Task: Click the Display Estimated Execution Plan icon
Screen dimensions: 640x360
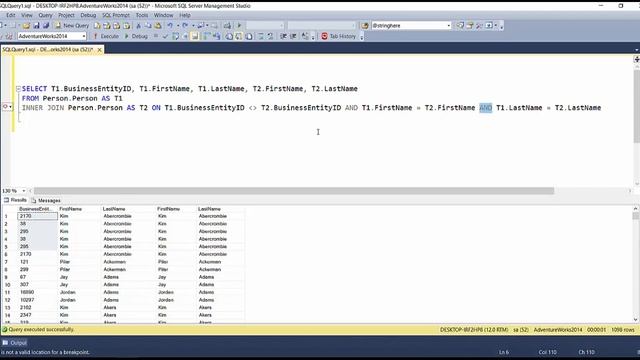Action: [x=176, y=36]
